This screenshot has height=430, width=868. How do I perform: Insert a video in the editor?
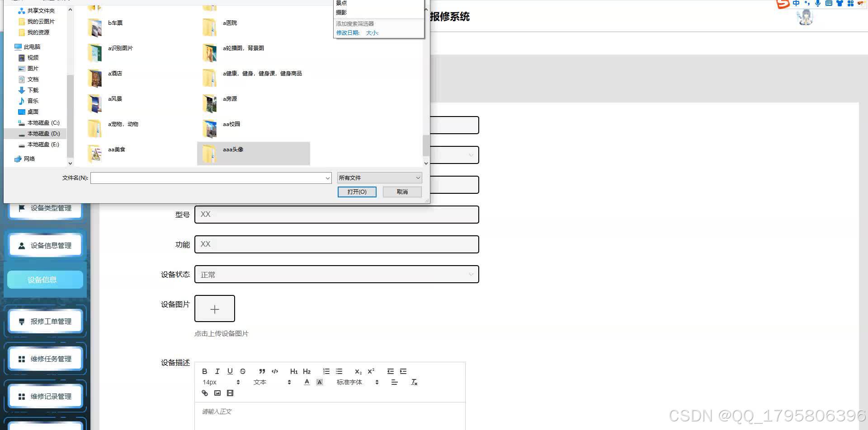click(x=230, y=393)
